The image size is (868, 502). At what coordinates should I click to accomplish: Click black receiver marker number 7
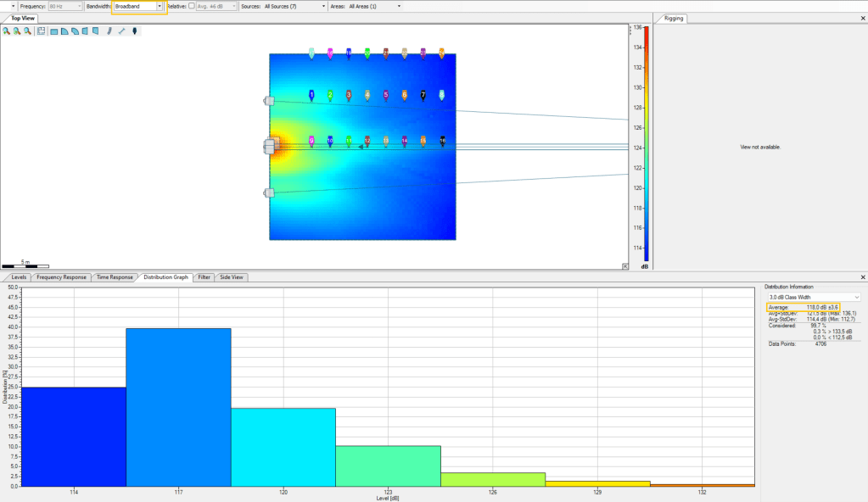pos(423,96)
